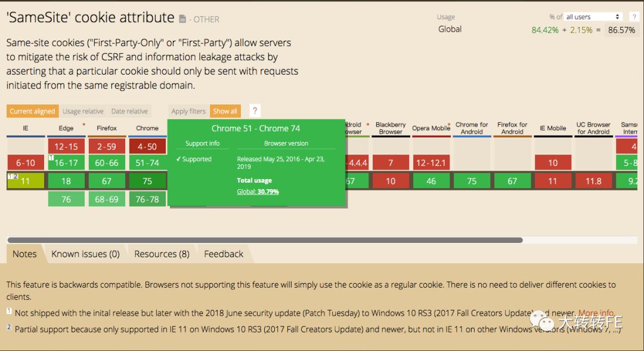
Task: Click the 86.57% total usage value
Action: pyautogui.click(x=621, y=30)
